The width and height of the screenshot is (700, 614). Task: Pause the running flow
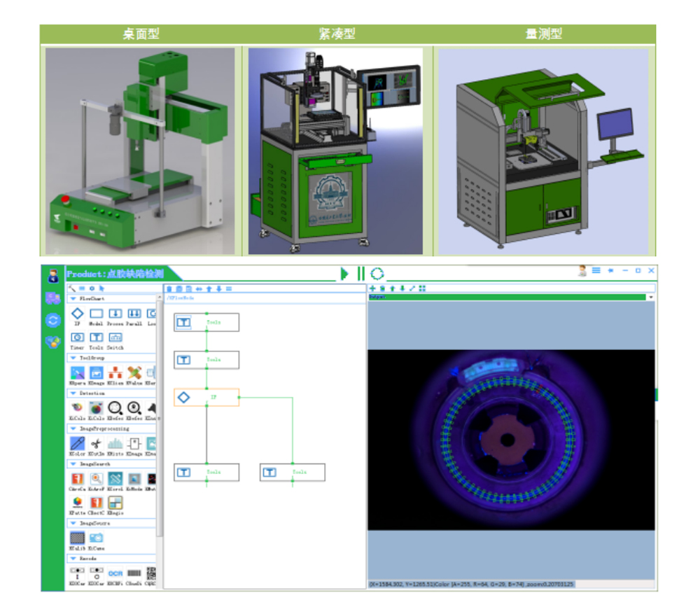[361, 274]
